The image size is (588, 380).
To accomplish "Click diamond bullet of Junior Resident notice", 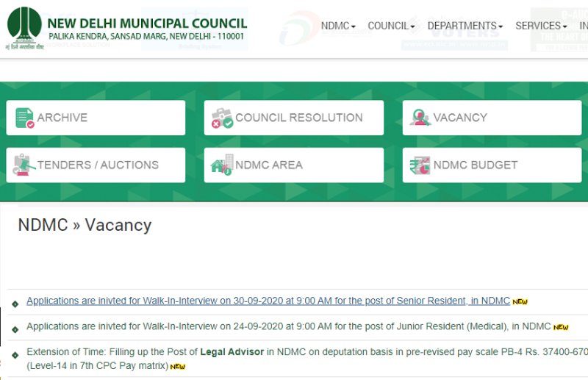I will click(15, 329).
